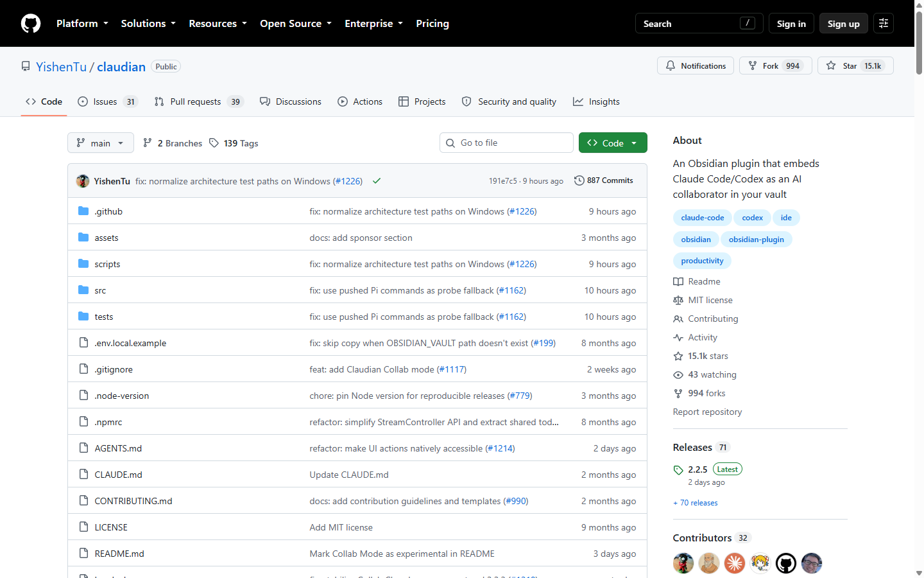Click the clock icon beside 887 Commits
The image size is (924, 578).
[x=579, y=180]
